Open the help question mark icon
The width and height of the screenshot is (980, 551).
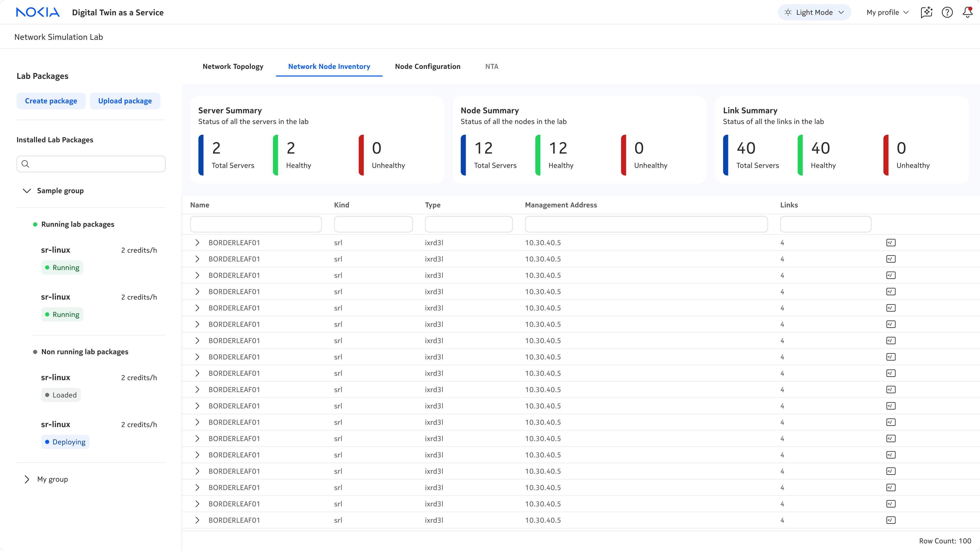click(x=947, y=12)
